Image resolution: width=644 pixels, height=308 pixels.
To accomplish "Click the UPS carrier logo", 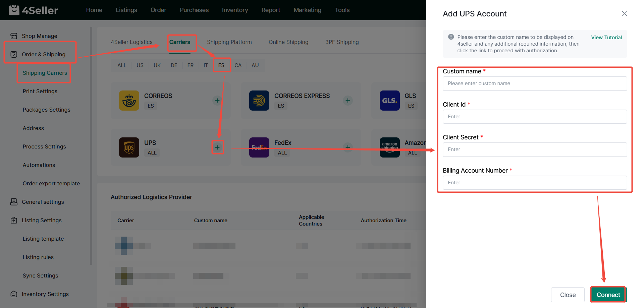I will (129, 147).
